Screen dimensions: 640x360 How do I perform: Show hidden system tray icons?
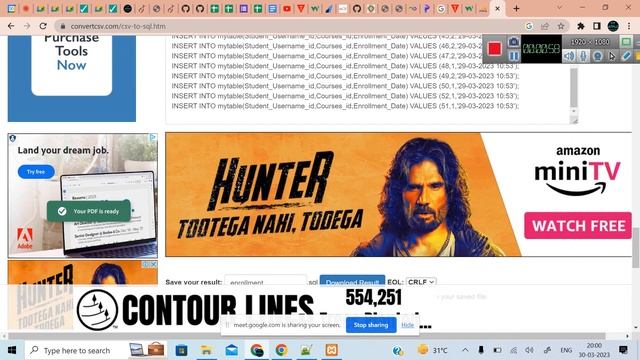(465, 350)
